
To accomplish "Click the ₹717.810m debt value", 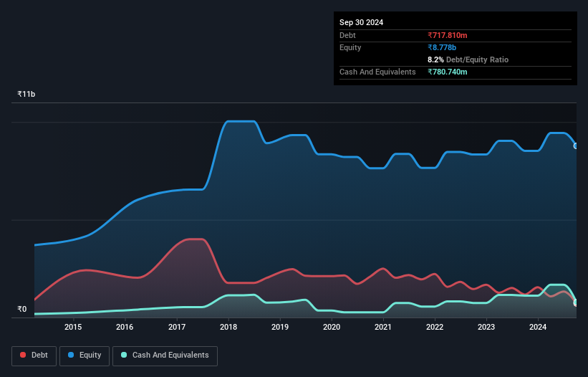I will pyautogui.click(x=448, y=35).
